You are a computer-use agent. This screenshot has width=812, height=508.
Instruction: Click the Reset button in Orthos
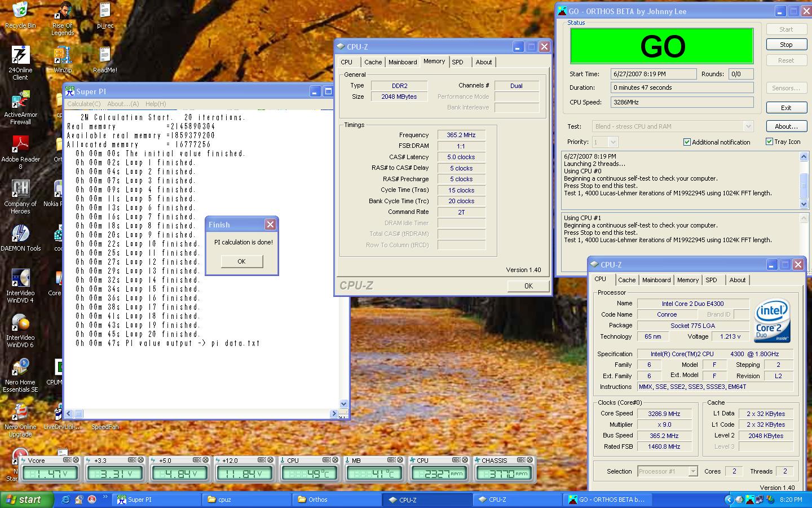[786, 60]
